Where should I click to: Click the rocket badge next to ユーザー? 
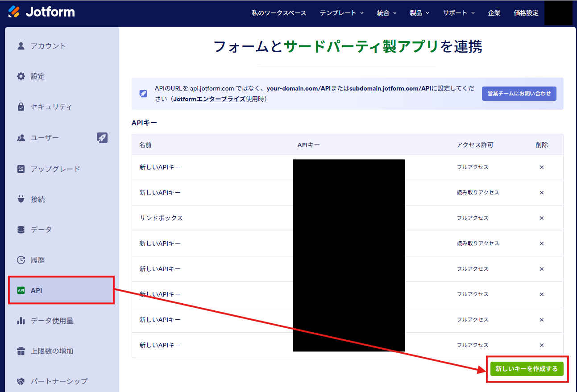(x=102, y=138)
